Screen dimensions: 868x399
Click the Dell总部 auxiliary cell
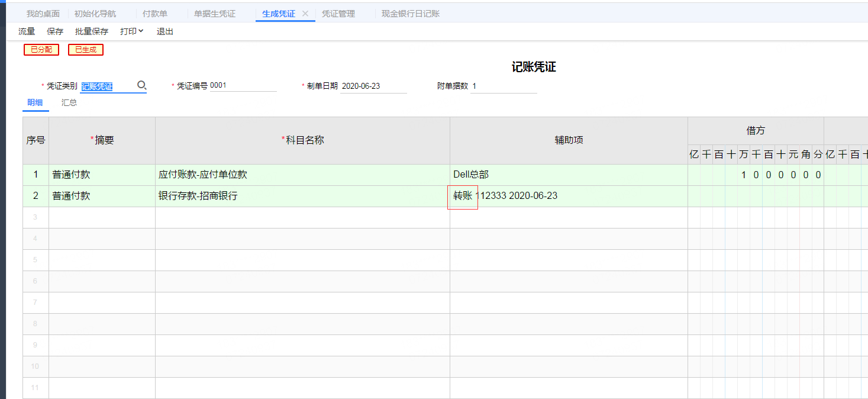[569, 175]
